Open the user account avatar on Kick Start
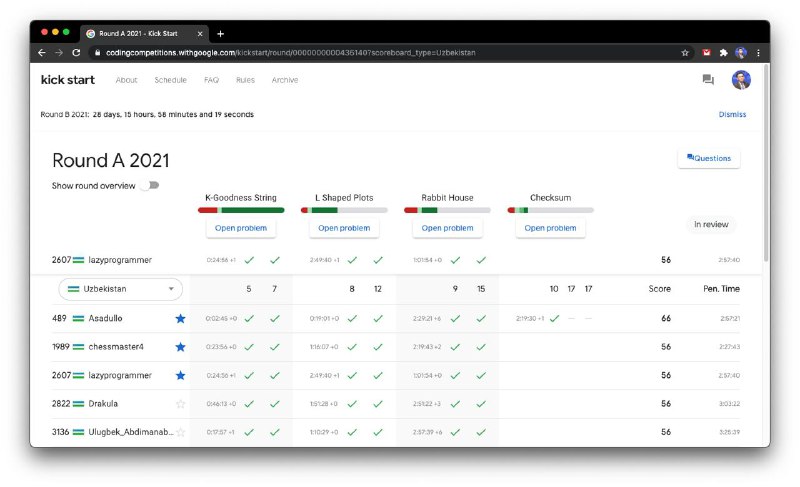This screenshot has height=487, width=800. tap(741, 80)
